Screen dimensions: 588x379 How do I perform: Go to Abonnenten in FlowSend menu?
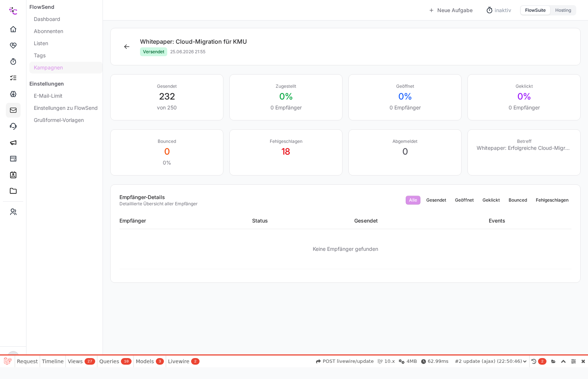pos(49,31)
